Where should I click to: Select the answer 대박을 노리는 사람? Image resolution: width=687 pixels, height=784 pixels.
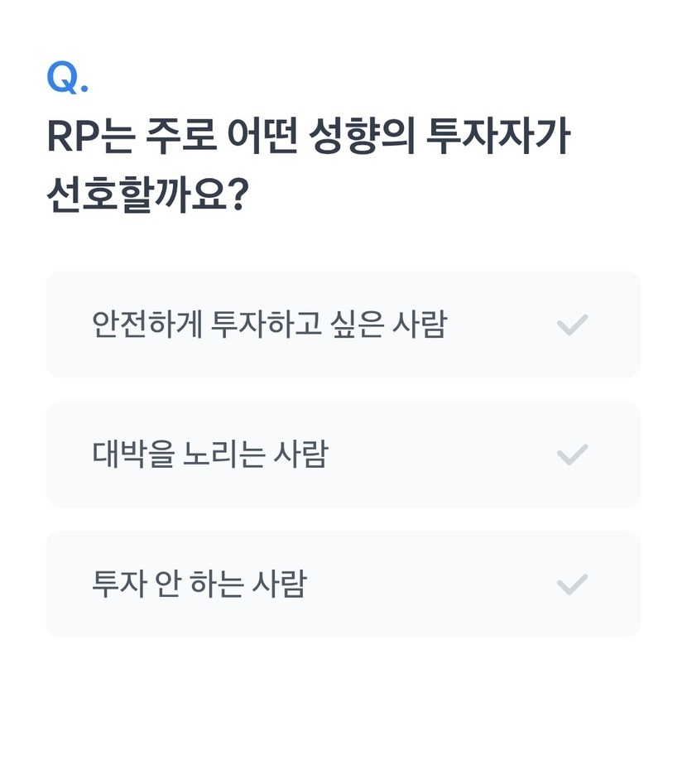click(210, 455)
